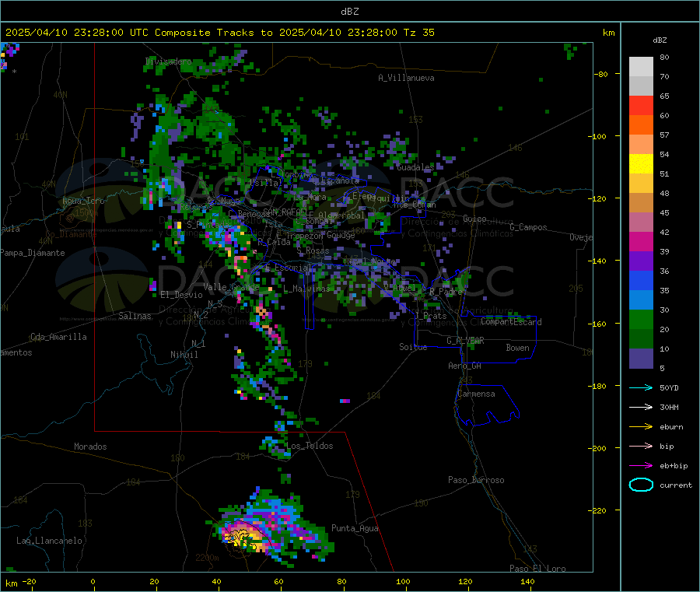
Task: Click the cyan 'current' ellipse symbol
Action: click(641, 485)
